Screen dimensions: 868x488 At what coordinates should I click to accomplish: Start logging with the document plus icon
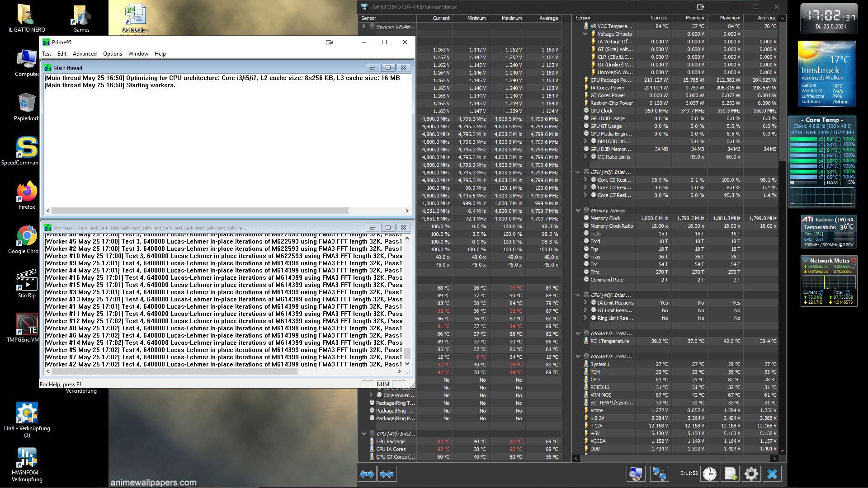731,474
